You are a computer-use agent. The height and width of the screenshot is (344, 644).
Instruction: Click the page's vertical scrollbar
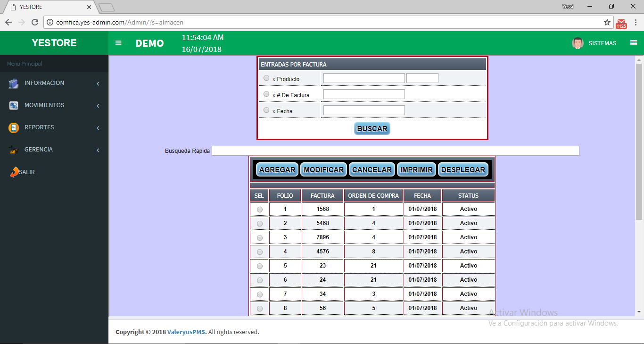(x=639, y=142)
